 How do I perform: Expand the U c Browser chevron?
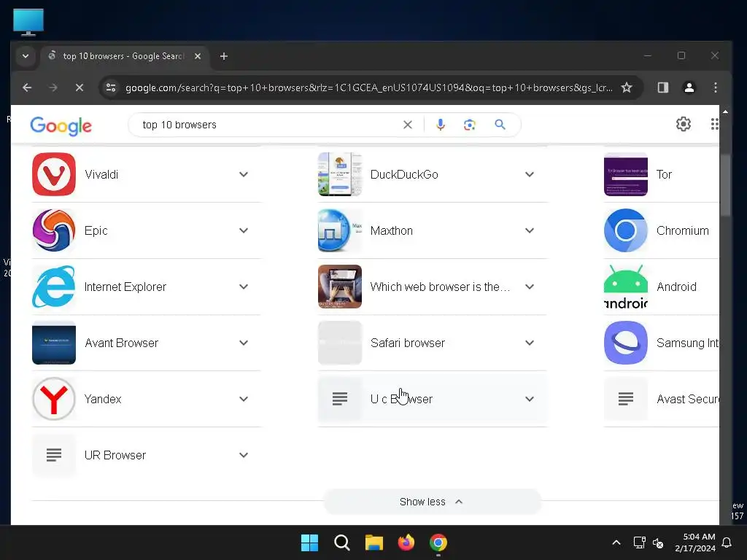click(x=530, y=399)
